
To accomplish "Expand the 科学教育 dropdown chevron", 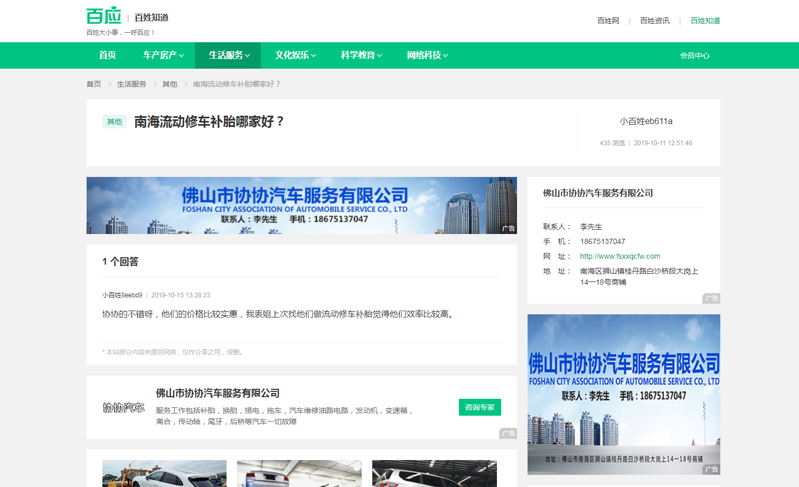I will (x=379, y=56).
